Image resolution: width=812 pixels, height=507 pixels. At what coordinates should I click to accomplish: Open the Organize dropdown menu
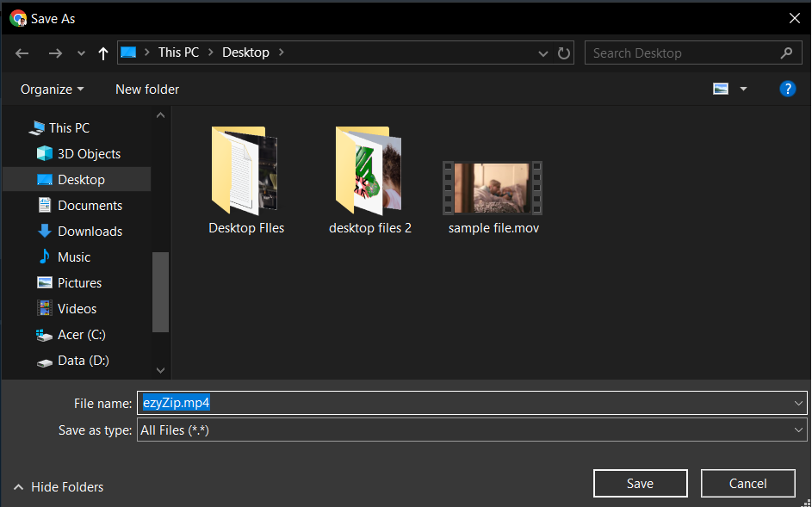click(51, 89)
